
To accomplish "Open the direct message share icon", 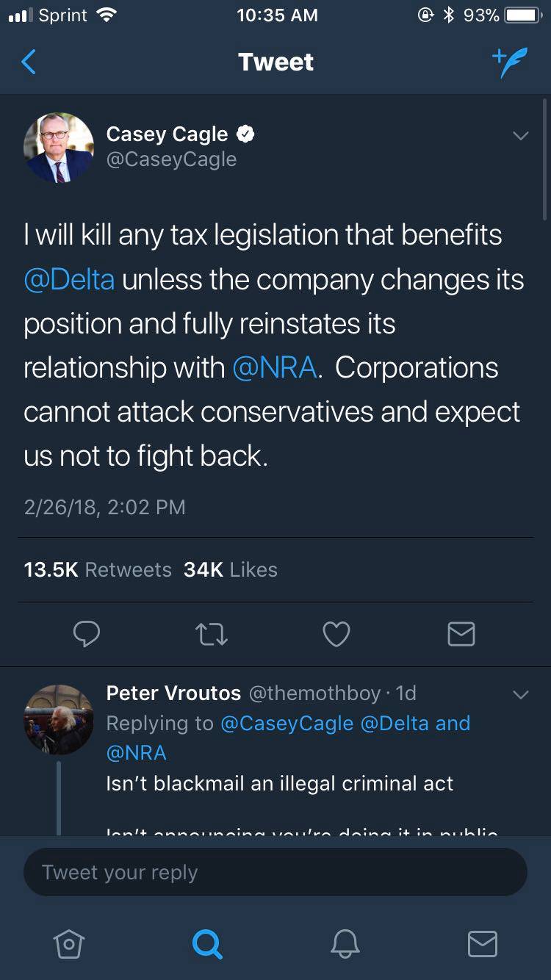I will (461, 634).
